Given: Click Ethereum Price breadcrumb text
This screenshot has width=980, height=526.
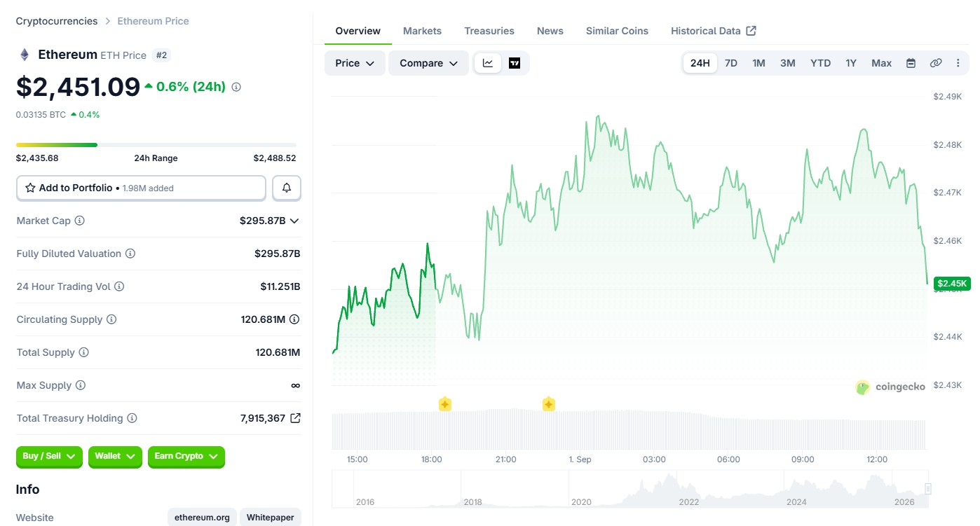Looking at the screenshot, I should (x=153, y=21).
